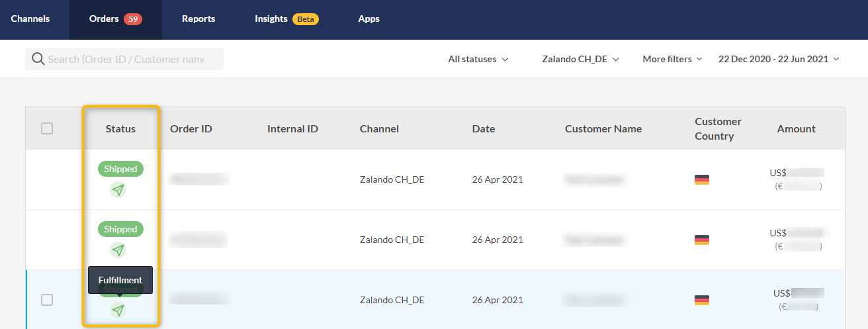Navigate to the Apps tab

tap(369, 19)
